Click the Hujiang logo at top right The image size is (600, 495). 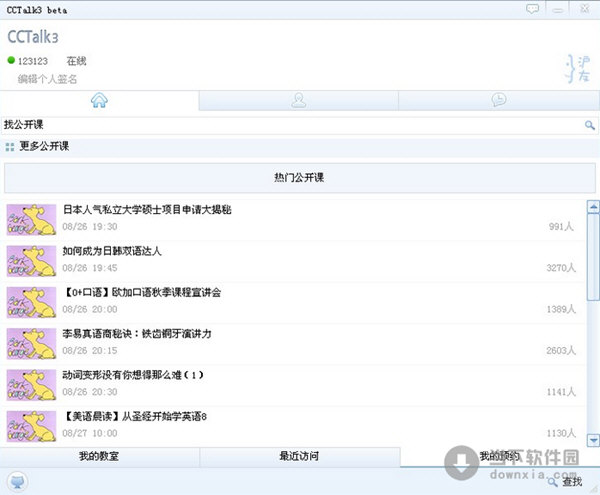[578, 69]
